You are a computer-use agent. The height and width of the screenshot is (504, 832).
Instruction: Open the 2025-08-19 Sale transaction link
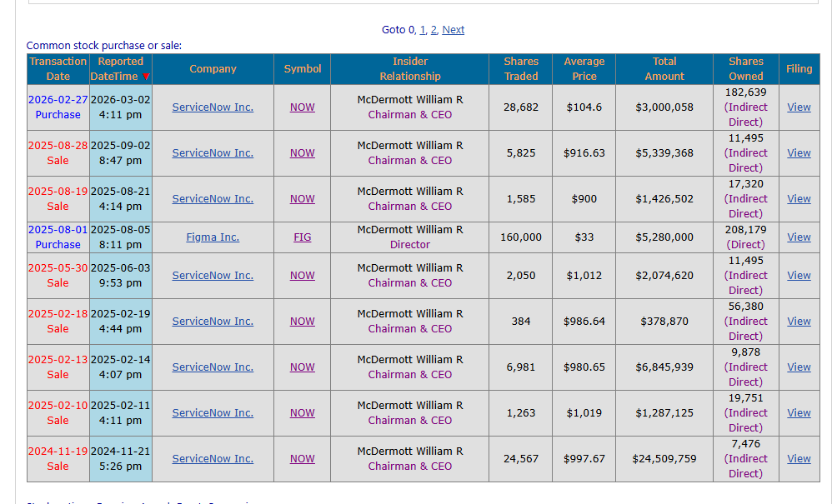pyautogui.click(x=58, y=198)
